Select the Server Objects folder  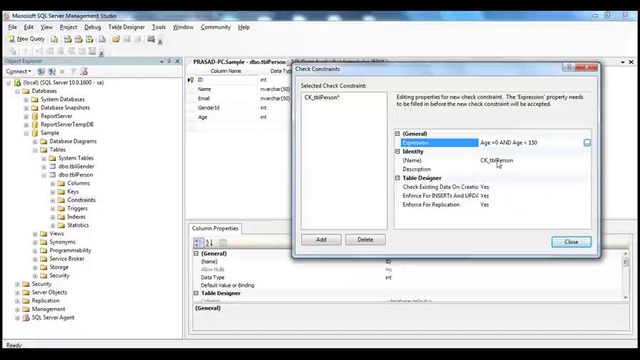[x=49, y=292]
